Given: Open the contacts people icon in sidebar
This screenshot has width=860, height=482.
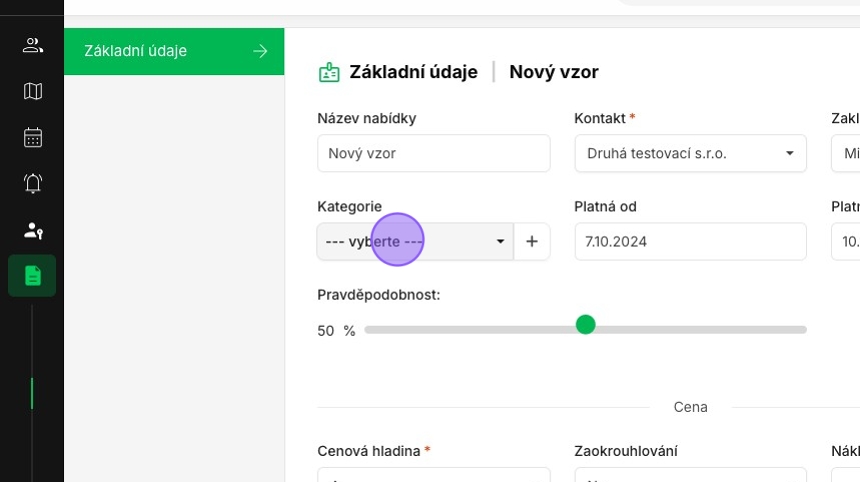Looking at the screenshot, I should coord(33,45).
